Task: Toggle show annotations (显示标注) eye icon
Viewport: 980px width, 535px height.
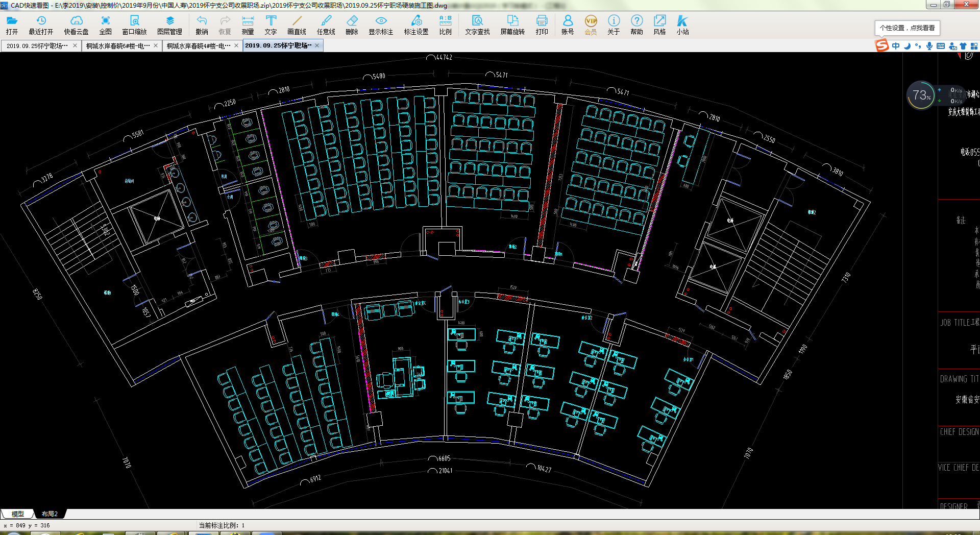Action: point(381,25)
